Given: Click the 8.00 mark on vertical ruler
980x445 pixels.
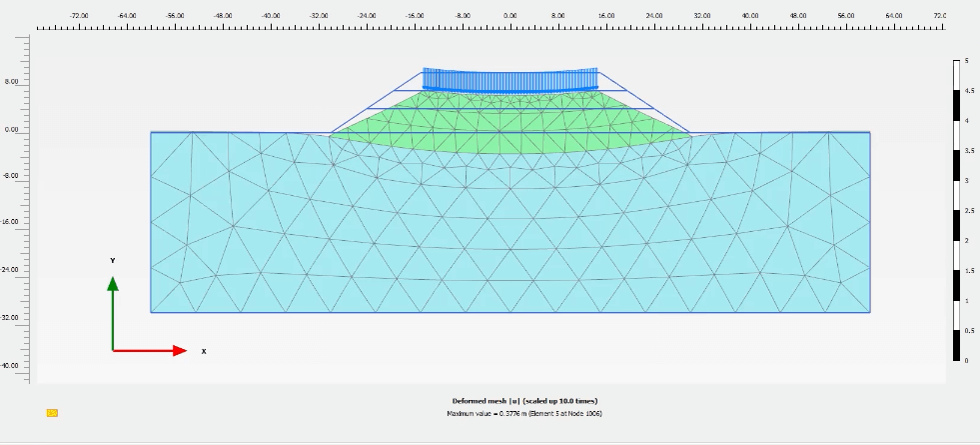Looking at the screenshot, I should [x=11, y=81].
